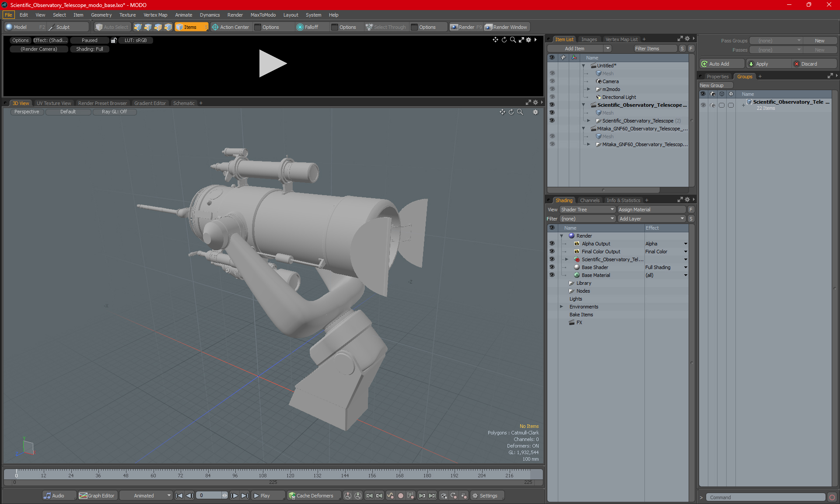Image resolution: width=840 pixels, height=504 pixels.
Task: Select Polygons selection mode icon
Action: click(158, 27)
